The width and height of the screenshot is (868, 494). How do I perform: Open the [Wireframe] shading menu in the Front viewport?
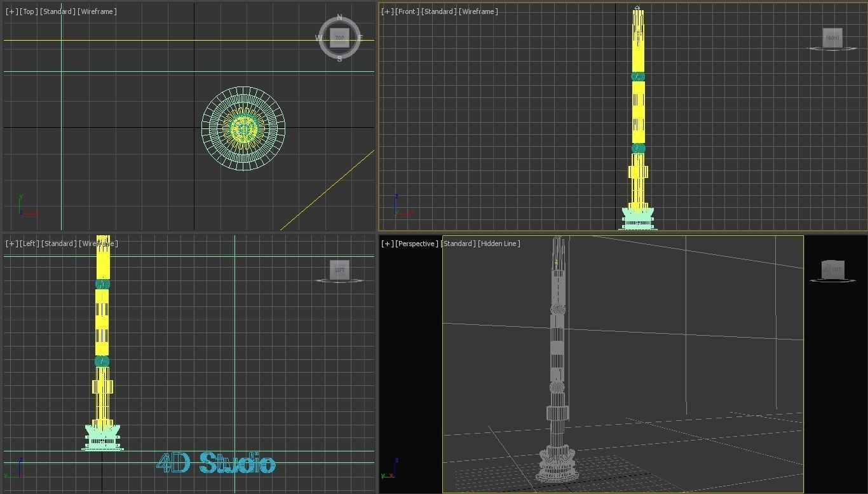(x=478, y=11)
